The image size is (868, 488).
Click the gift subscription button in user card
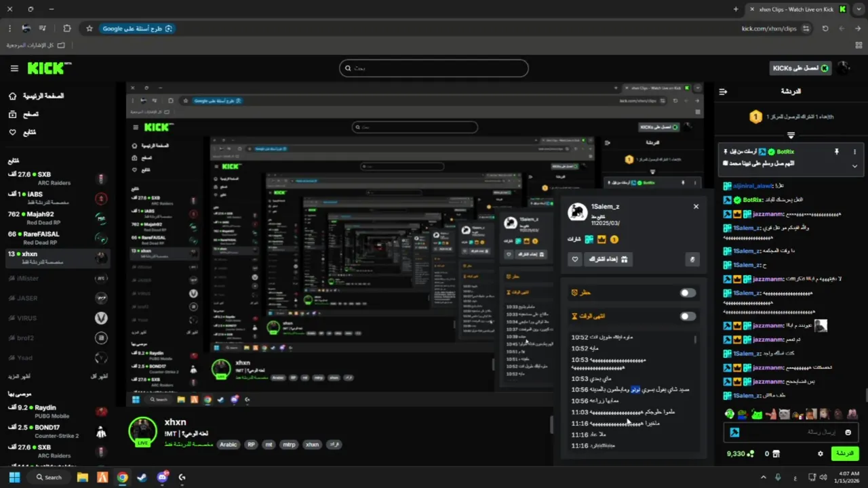click(x=608, y=259)
